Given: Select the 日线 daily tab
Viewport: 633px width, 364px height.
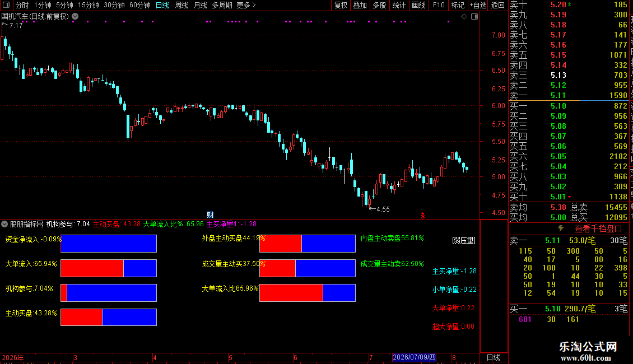Looking at the screenshot, I should [162, 5].
